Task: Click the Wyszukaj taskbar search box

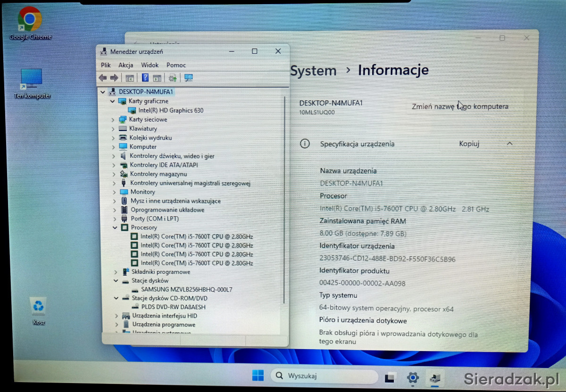Action: (325, 376)
